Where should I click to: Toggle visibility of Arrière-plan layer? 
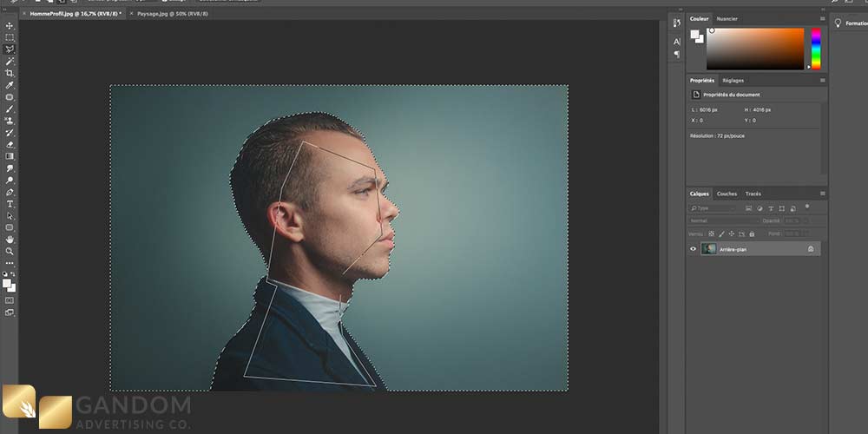693,249
